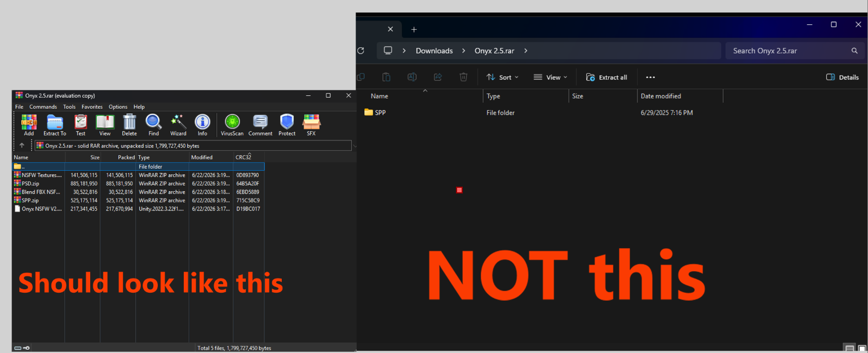
Task: Click the SFX tool in WinRAR
Action: pyautogui.click(x=311, y=125)
